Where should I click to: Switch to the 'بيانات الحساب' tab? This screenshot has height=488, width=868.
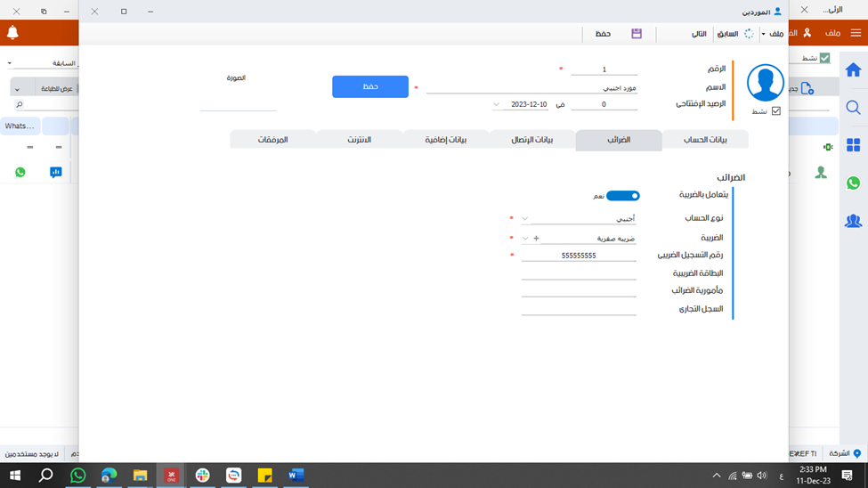pos(704,140)
